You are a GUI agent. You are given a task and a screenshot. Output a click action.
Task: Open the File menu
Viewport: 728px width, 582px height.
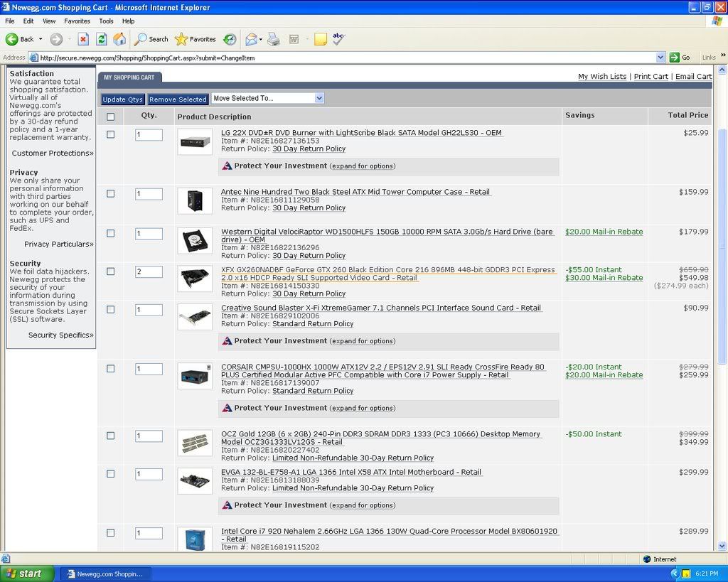pos(10,21)
